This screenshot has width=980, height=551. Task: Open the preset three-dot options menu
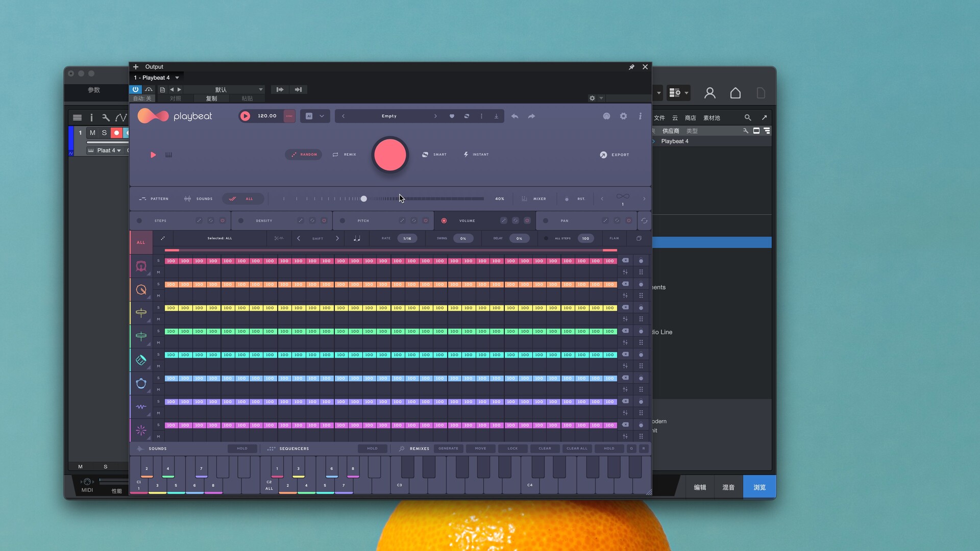coord(481,116)
